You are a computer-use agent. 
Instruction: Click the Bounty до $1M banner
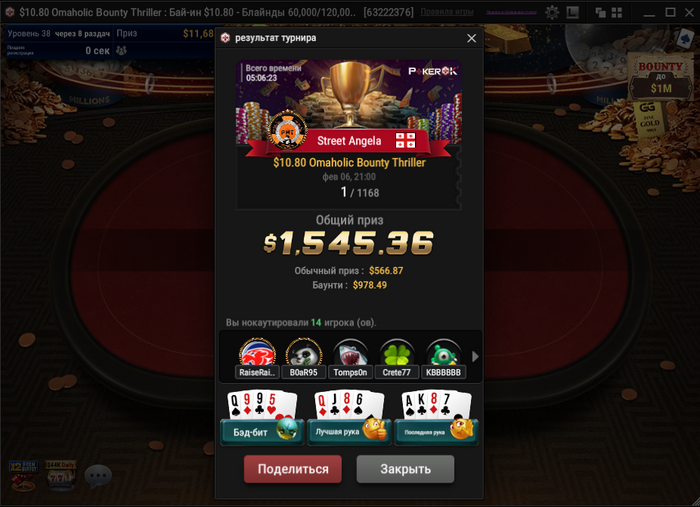660,77
